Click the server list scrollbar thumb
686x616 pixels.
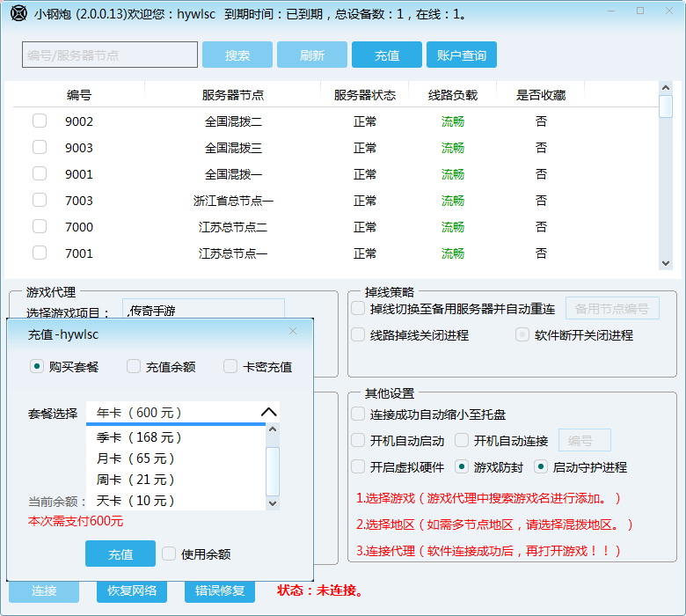click(666, 106)
